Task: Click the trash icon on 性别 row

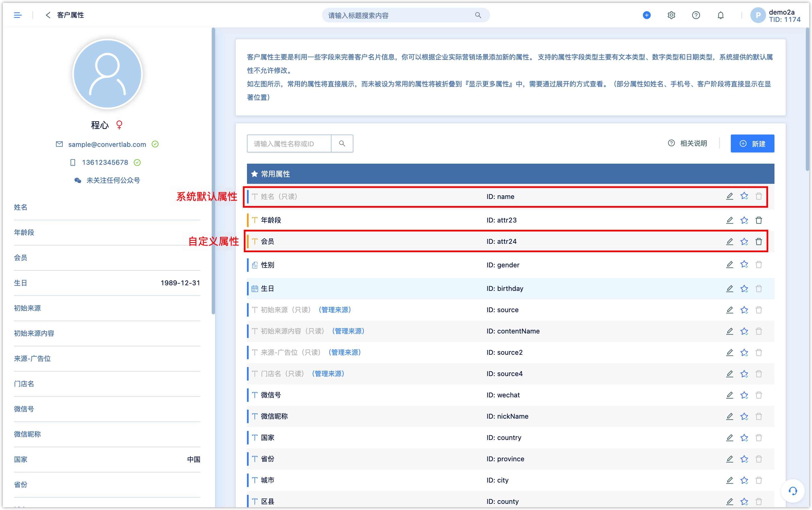Action: point(759,265)
